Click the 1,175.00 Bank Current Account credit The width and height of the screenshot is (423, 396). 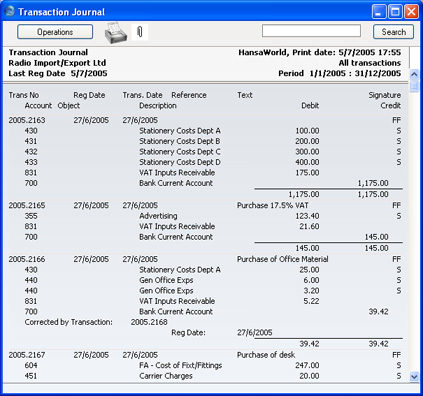click(x=373, y=183)
